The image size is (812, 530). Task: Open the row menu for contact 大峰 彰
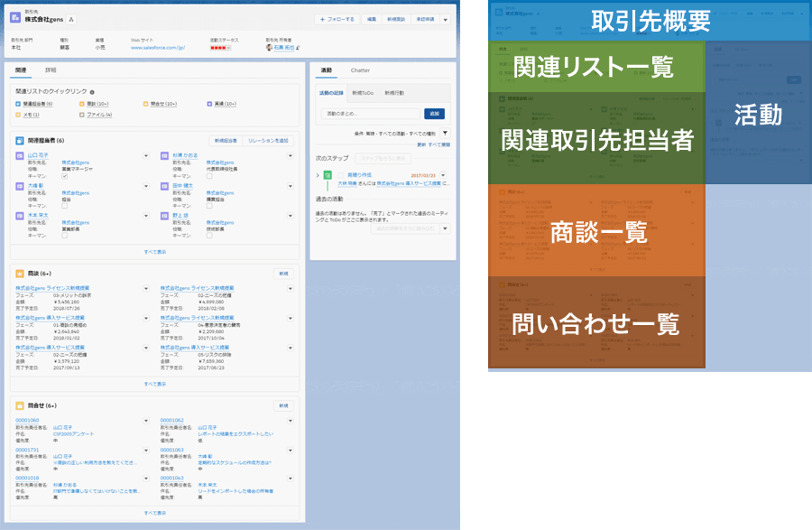[x=146, y=185]
